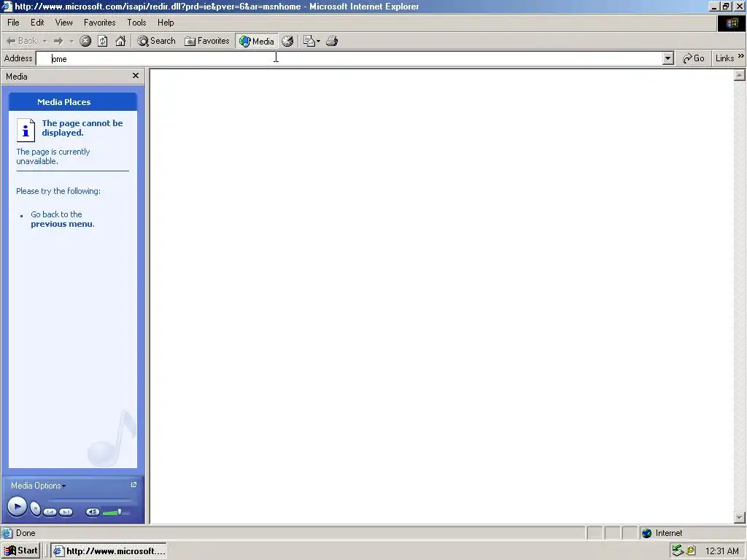Open the Forward history dropdown arrow
This screenshot has width=747, height=560.
[71, 42]
